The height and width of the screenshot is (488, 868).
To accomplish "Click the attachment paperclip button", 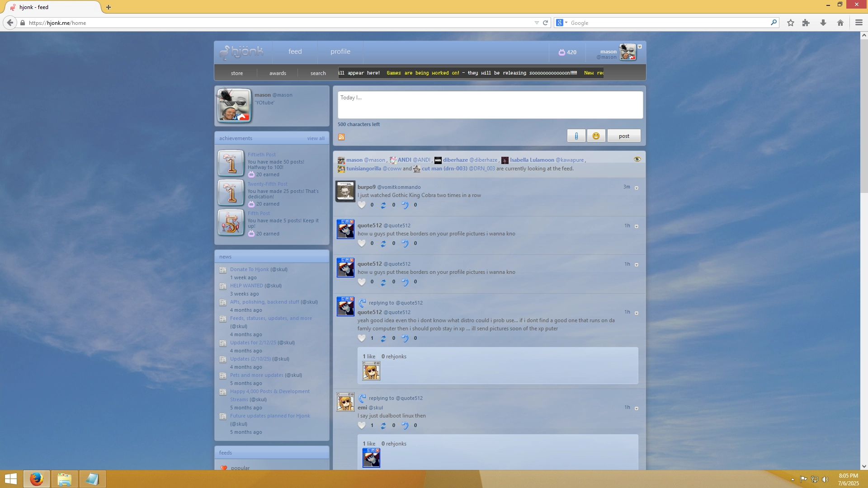I will tap(576, 136).
